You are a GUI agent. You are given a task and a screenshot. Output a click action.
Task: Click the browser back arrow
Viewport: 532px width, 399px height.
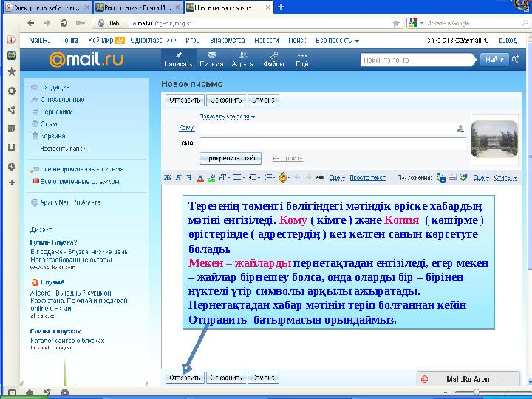[31, 23]
